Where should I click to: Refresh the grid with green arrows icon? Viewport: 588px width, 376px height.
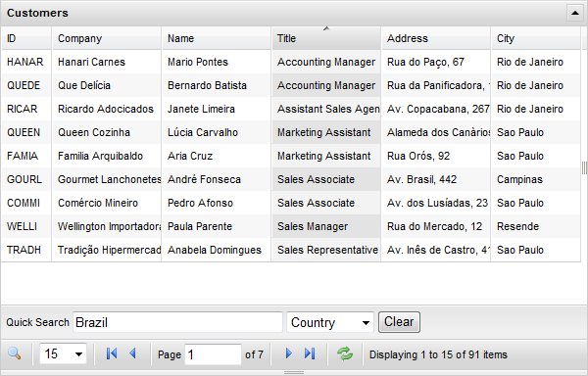click(x=345, y=353)
